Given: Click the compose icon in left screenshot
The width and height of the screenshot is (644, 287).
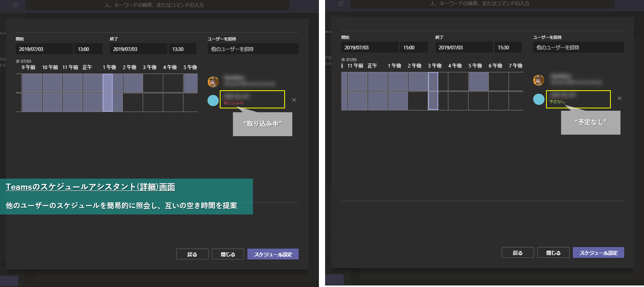Looking at the screenshot, I should (x=15, y=5).
